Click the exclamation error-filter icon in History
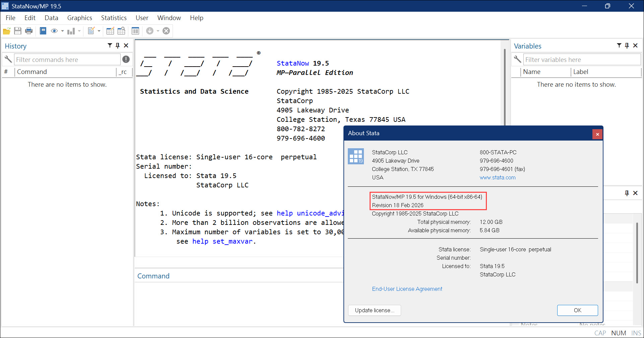The height and width of the screenshot is (338, 644). click(126, 59)
